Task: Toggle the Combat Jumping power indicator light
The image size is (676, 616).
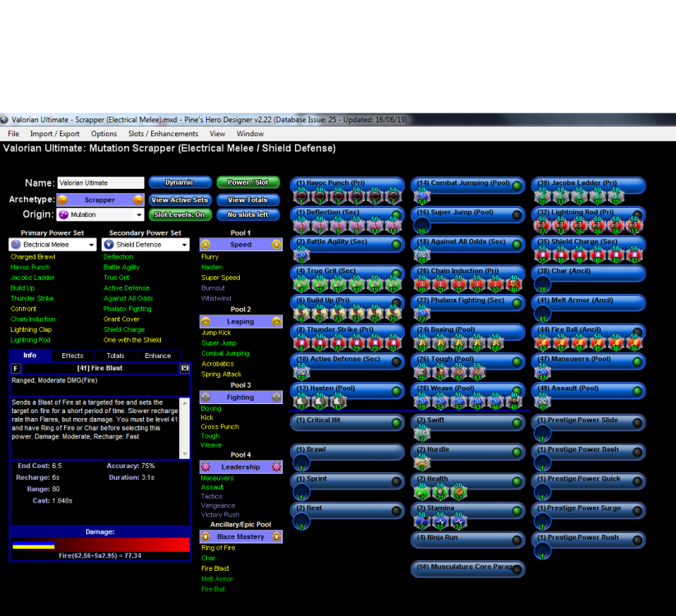Action: click(517, 186)
